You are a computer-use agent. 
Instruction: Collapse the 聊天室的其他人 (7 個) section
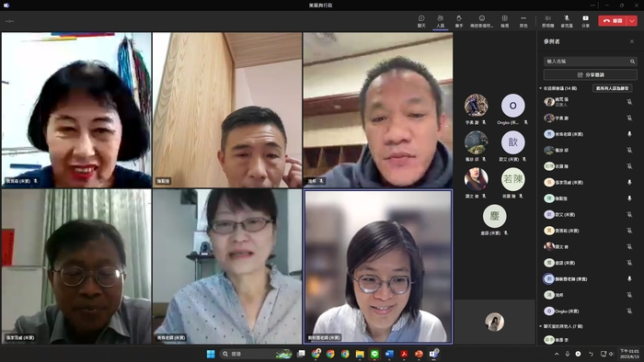pyautogui.click(x=541, y=326)
